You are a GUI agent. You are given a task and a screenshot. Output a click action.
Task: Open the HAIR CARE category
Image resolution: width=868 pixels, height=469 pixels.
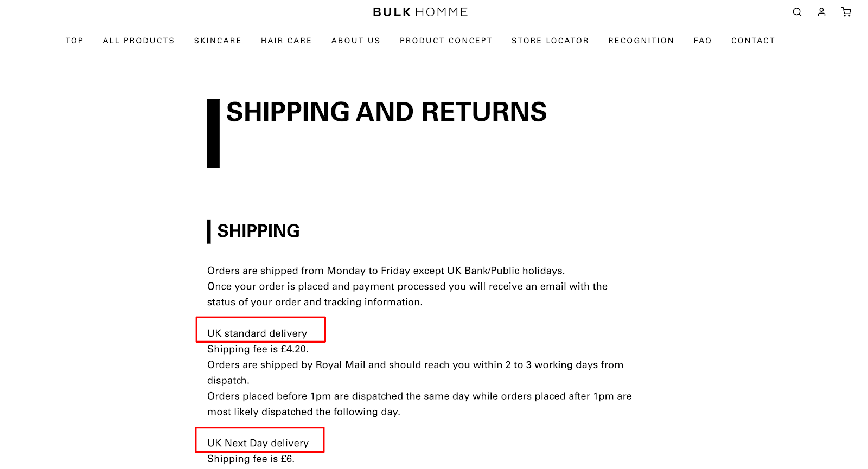pos(286,40)
